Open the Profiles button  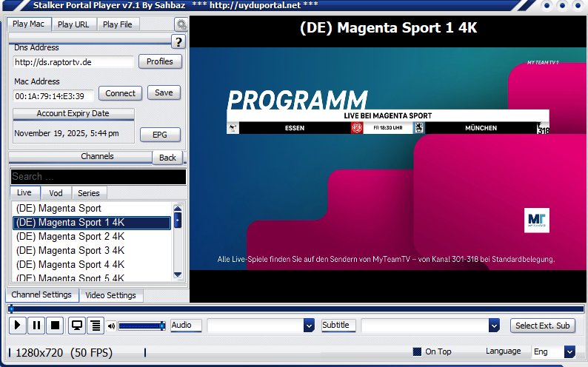click(x=160, y=61)
